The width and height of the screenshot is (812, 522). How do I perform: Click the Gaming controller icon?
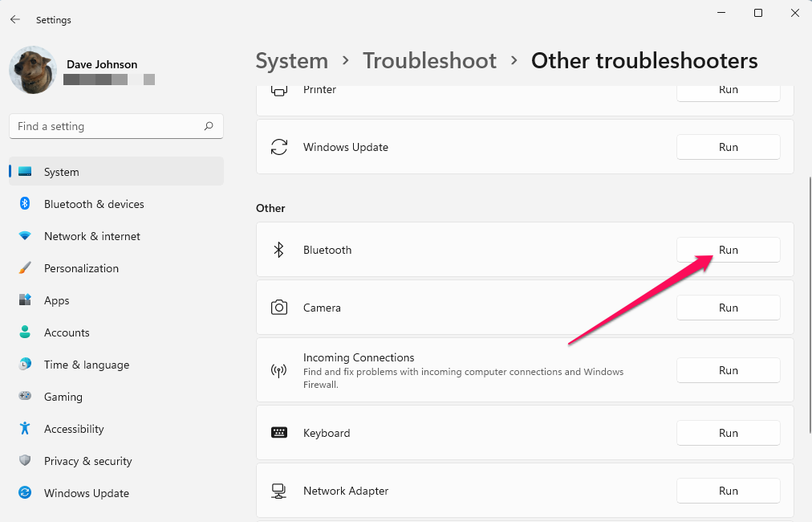pos(25,397)
